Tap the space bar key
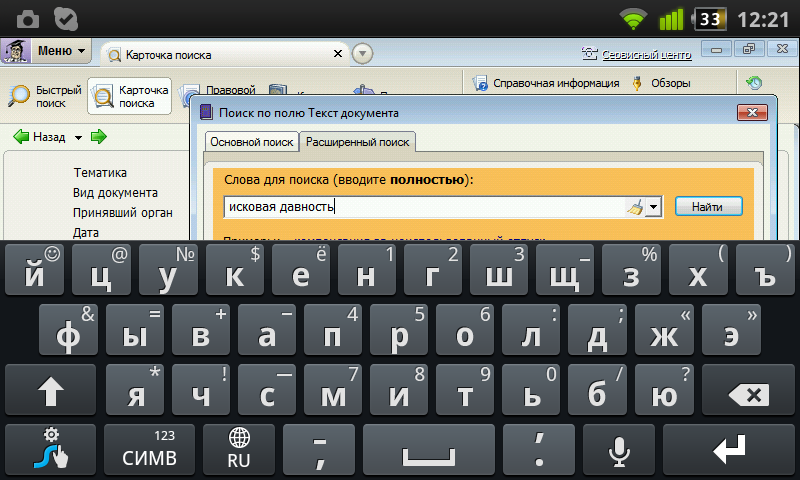 429,449
